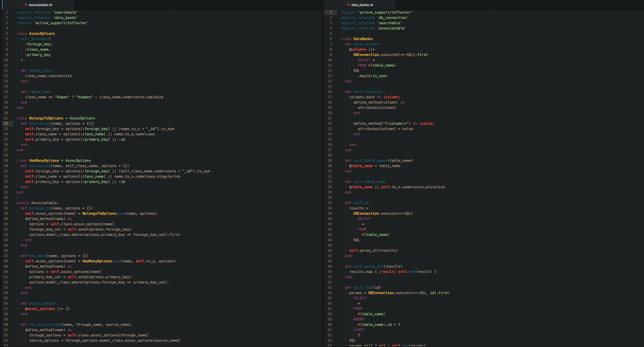Switch to the data_banks.rb tab
644x347 pixels.
pyautogui.click(x=362, y=5)
